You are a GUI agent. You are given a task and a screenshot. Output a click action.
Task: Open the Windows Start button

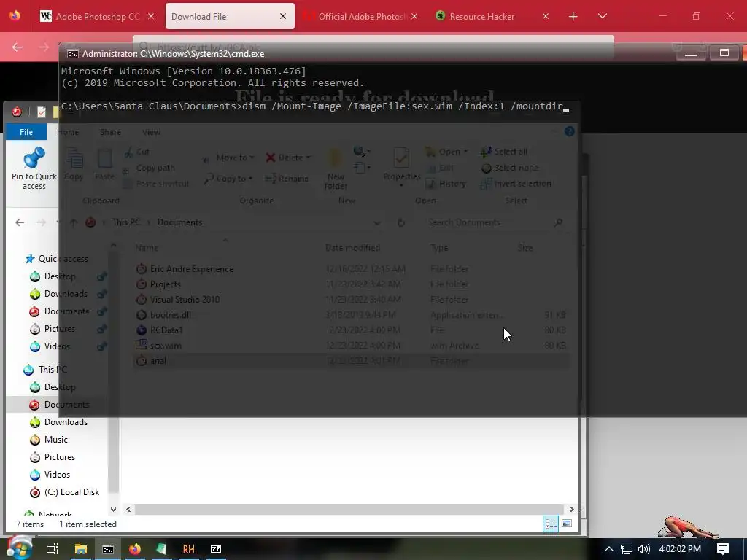[18, 548]
